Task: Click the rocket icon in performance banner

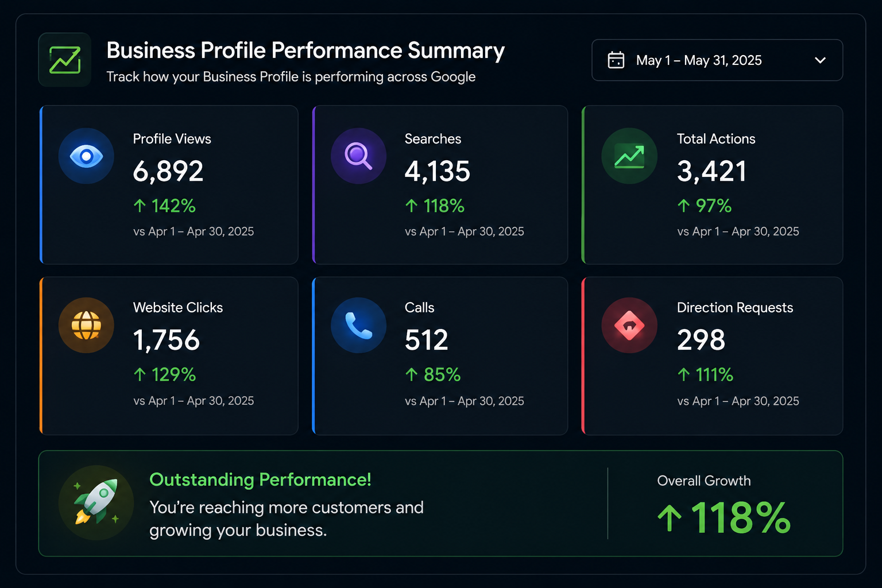Action: pos(96,502)
